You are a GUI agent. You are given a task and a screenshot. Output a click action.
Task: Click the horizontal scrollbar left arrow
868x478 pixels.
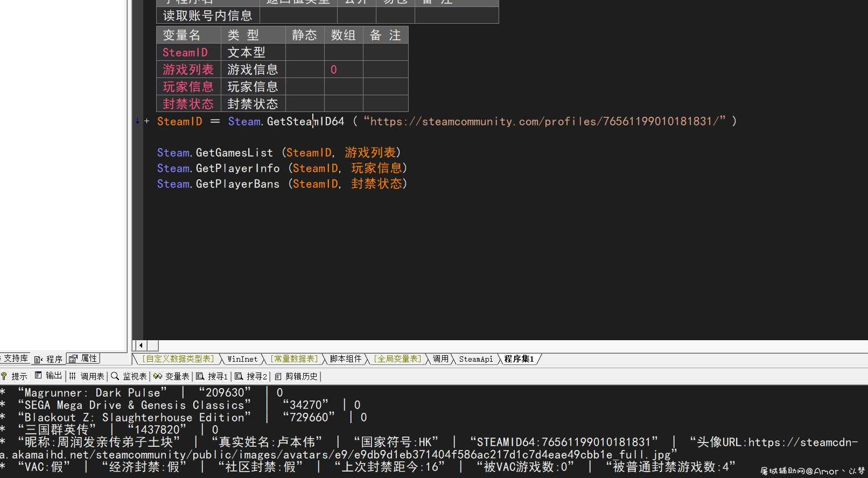pos(141,346)
